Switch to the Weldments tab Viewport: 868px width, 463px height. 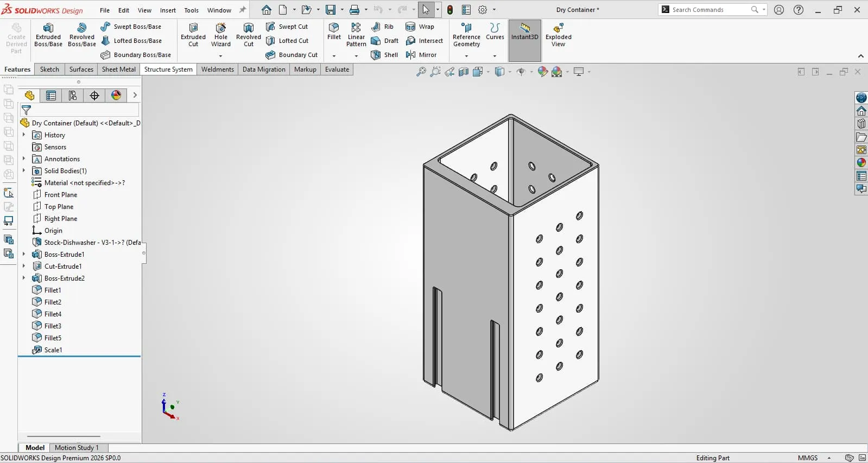(x=218, y=69)
